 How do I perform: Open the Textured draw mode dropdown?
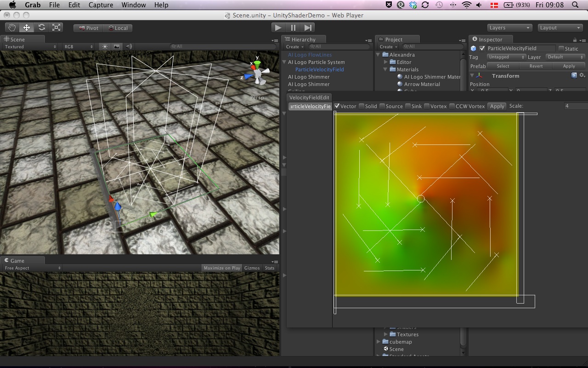coord(30,46)
